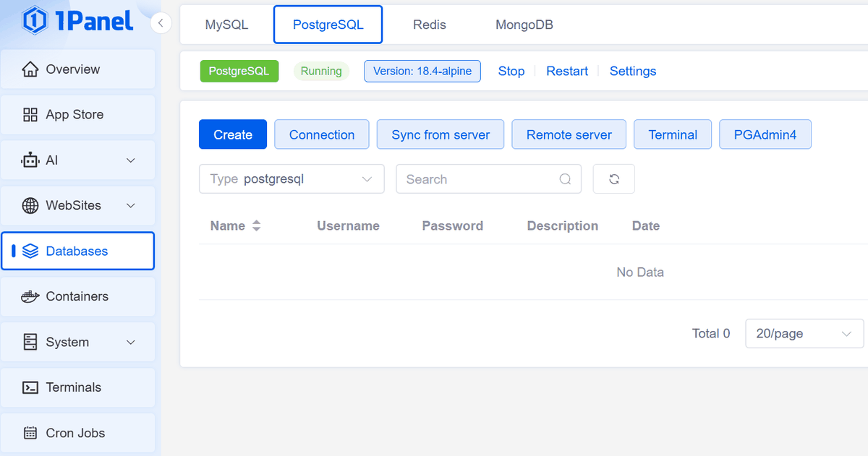Click the Databases layers icon
The height and width of the screenshot is (456, 868).
30,251
